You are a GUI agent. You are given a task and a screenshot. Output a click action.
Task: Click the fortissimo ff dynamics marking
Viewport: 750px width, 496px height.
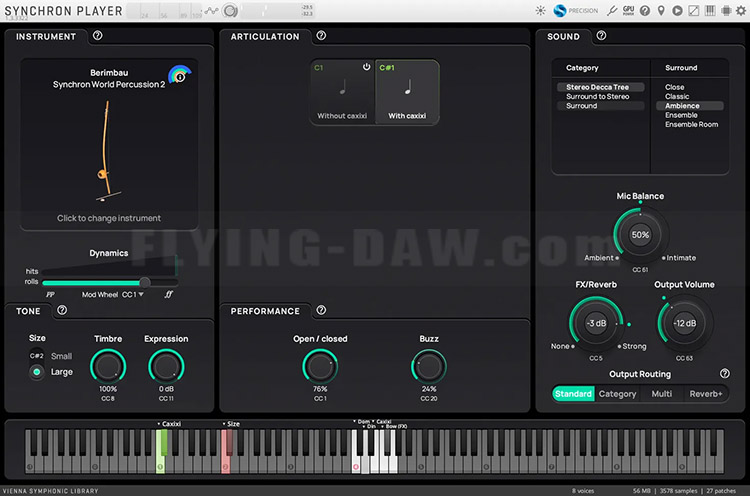coord(168,295)
